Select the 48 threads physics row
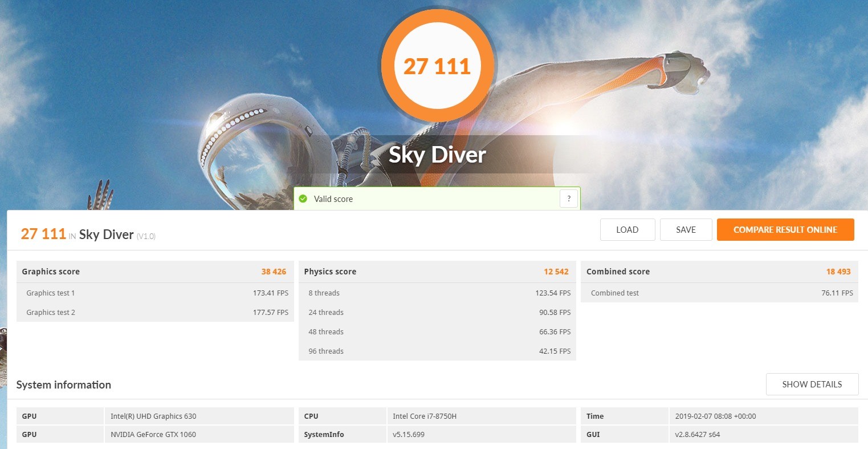Viewport: 868px width, 449px height. [x=437, y=332]
